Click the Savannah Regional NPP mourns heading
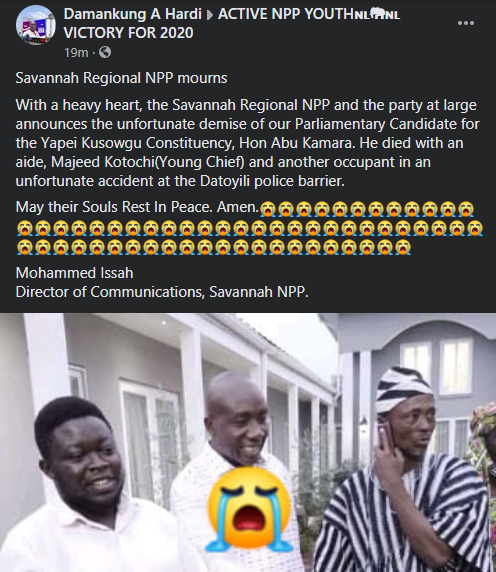This screenshot has height=572, width=496. (121, 78)
